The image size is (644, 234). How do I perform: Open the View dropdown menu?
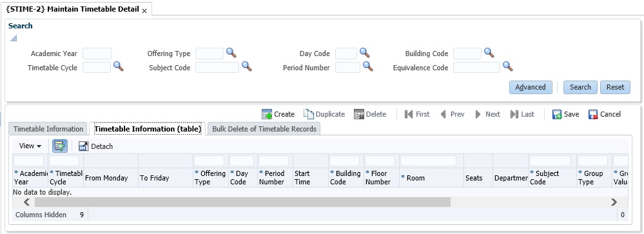click(30, 146)
